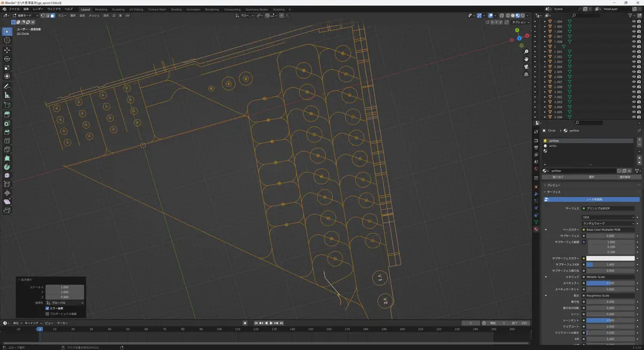Select the Scale tool
Viewport: 644px width, 350px height.
[x=7, y=67]
